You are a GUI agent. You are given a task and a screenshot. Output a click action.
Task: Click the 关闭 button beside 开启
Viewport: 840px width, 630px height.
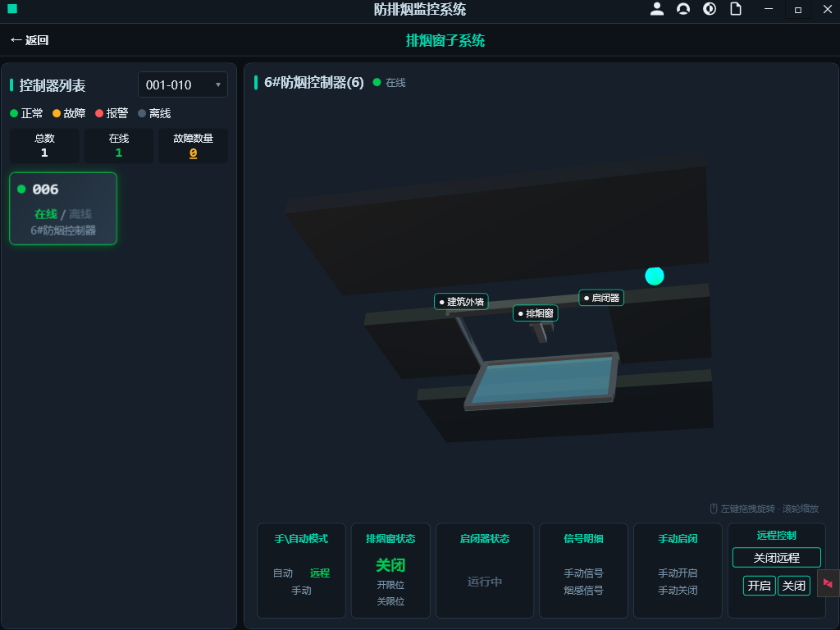tap(793, 586)
